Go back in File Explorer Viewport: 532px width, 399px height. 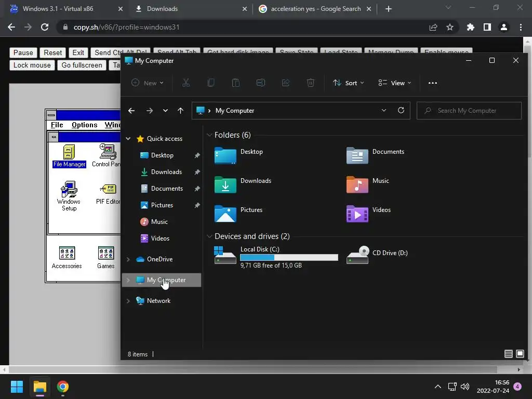pyautogui.click(x=131, y=111)
